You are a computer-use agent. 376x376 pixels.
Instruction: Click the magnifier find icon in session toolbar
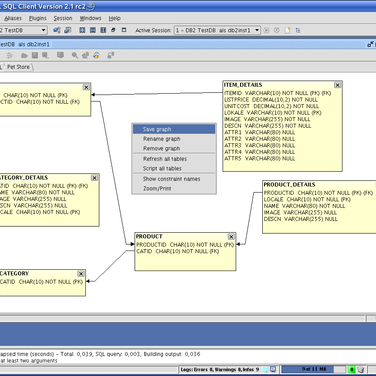click(x=75, y=56)
